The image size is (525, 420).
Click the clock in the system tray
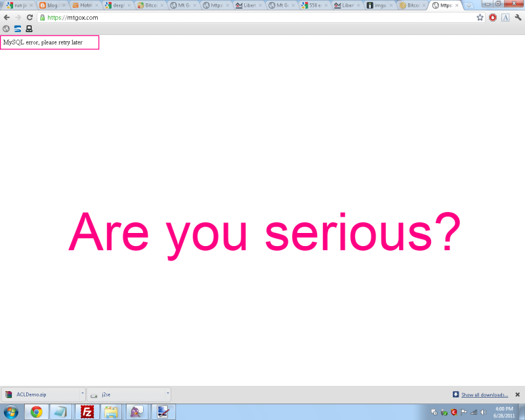(503, 411)
